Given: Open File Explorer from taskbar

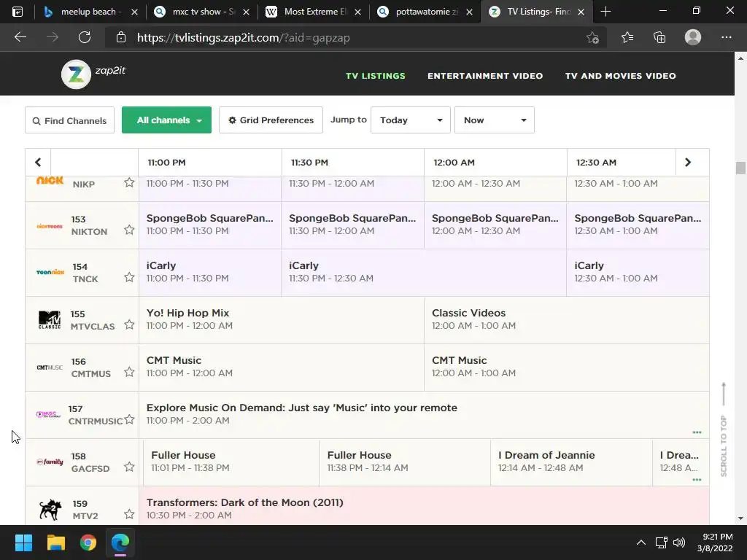Looking at the screenshot, I should pyautogui.click(x=55, y=542).
